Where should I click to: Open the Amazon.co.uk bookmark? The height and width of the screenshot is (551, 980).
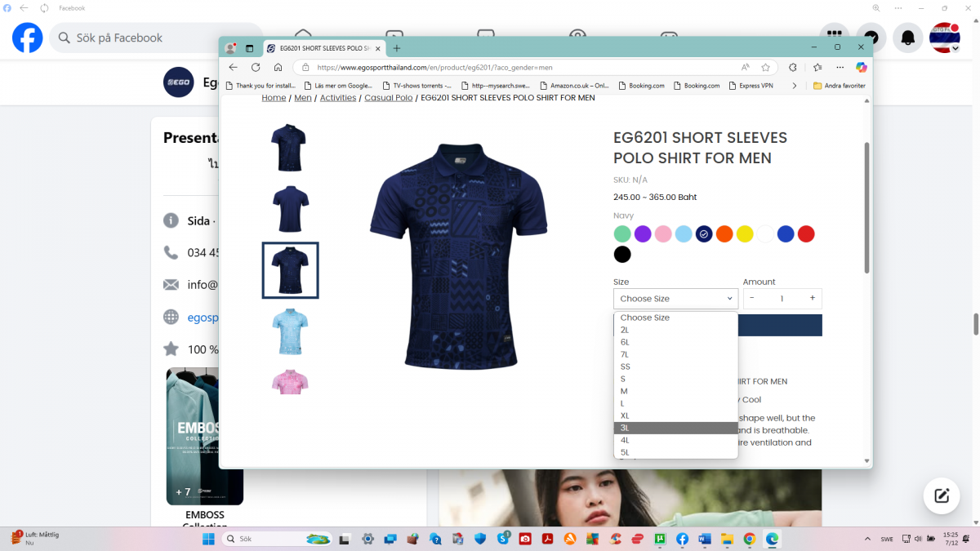tap(574, 86)
